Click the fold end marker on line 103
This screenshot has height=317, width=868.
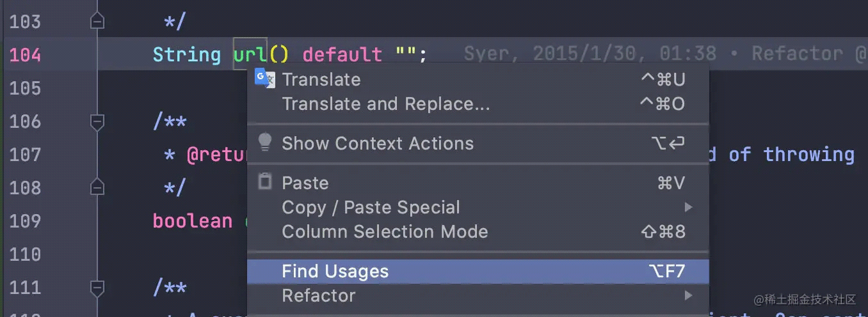[x=97, y=22]
